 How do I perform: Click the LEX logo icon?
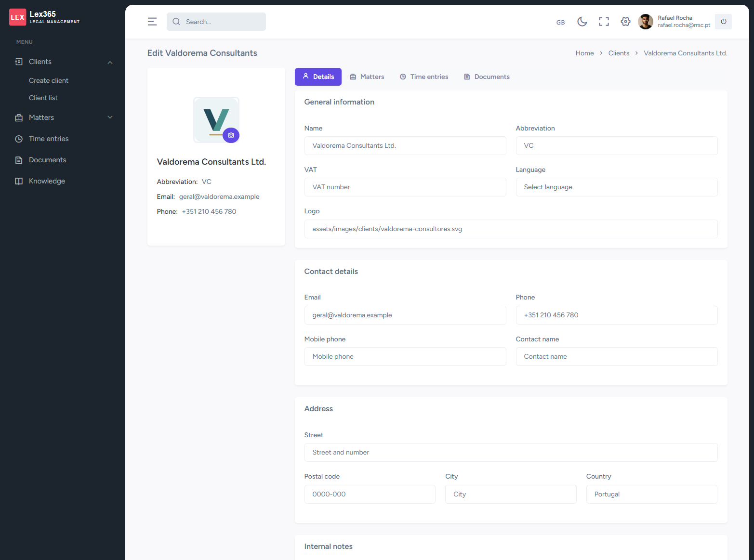18,17
